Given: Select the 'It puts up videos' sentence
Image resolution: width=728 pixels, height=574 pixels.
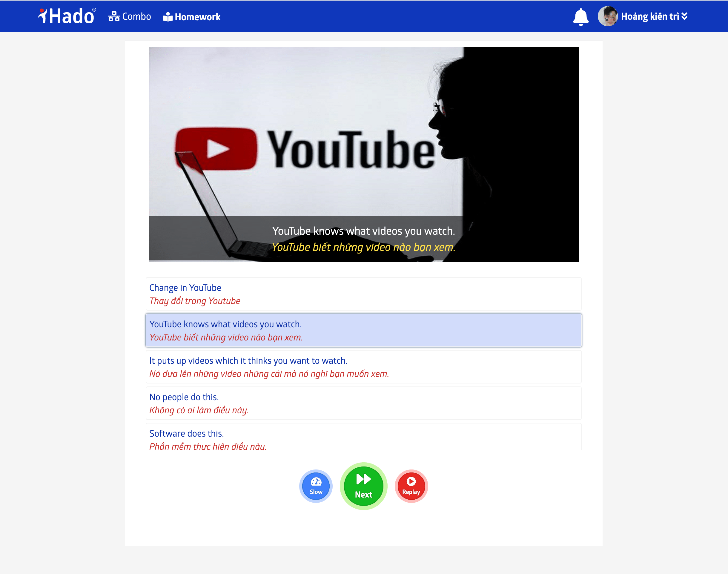Looking at the screenshot, I should (363, 367).
